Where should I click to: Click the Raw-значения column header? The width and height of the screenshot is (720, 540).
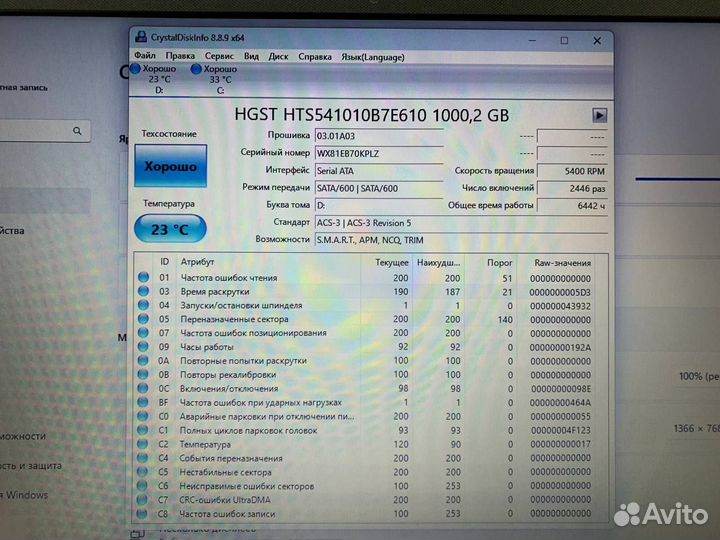[562, 263]
